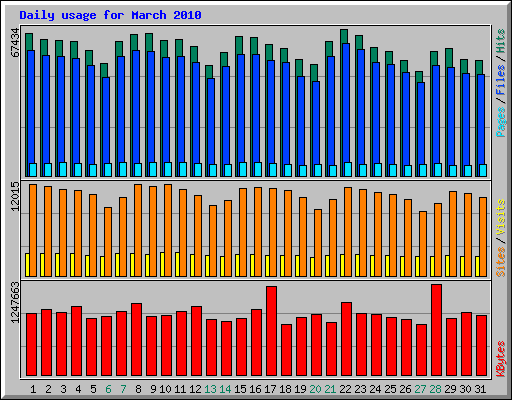Click the KBytes legend label
Image resolution: width=512 pixels, height=400 pixels.
click(501, 359)
